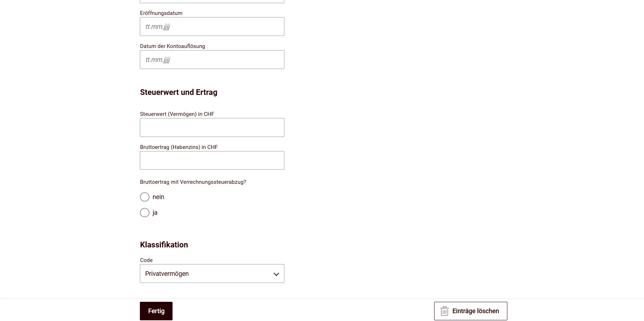Focus the Steuerwert (Vermögen) in CHF field
This screenshot has height=321, width=644.
212,127
